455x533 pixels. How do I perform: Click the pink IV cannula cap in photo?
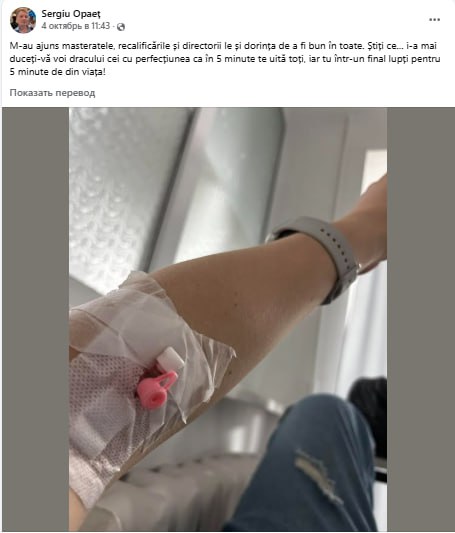click(x=157, y=389)
